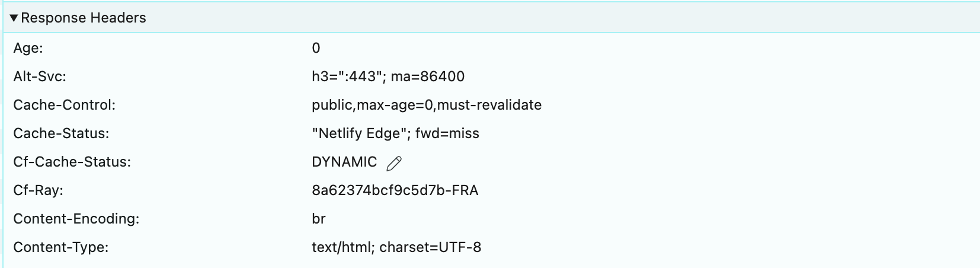Select the Content-Encoding header name
Viewport: 980px width, 268px height.
point(76,219)
